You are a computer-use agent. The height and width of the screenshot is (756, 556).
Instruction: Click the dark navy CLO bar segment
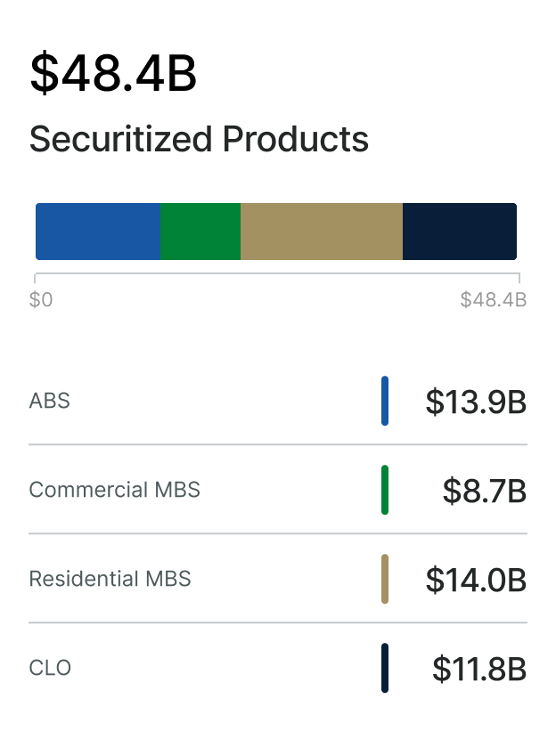[x=460, y=232]
